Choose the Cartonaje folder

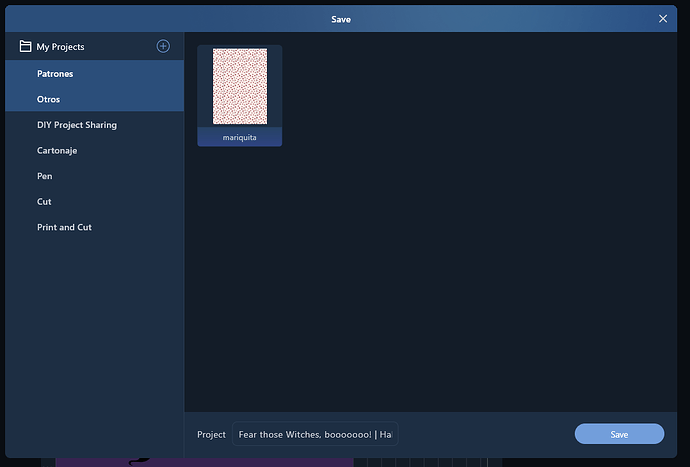point(57,151)
